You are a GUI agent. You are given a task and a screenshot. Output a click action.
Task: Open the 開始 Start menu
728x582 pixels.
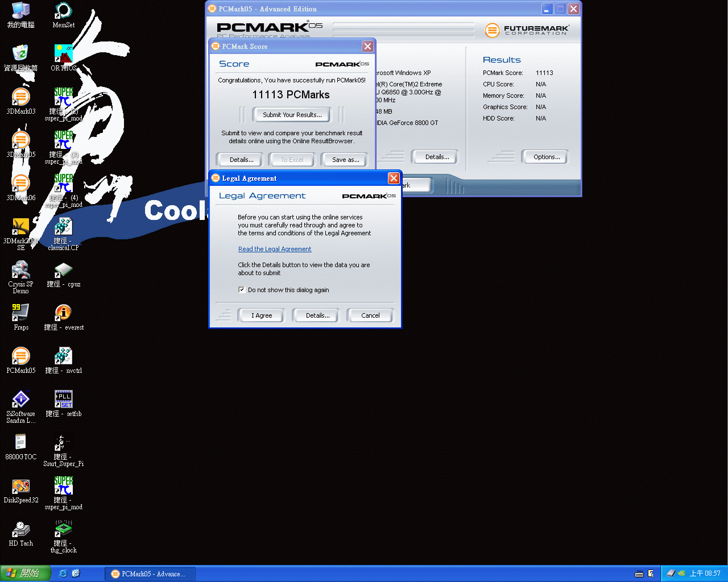26,573
